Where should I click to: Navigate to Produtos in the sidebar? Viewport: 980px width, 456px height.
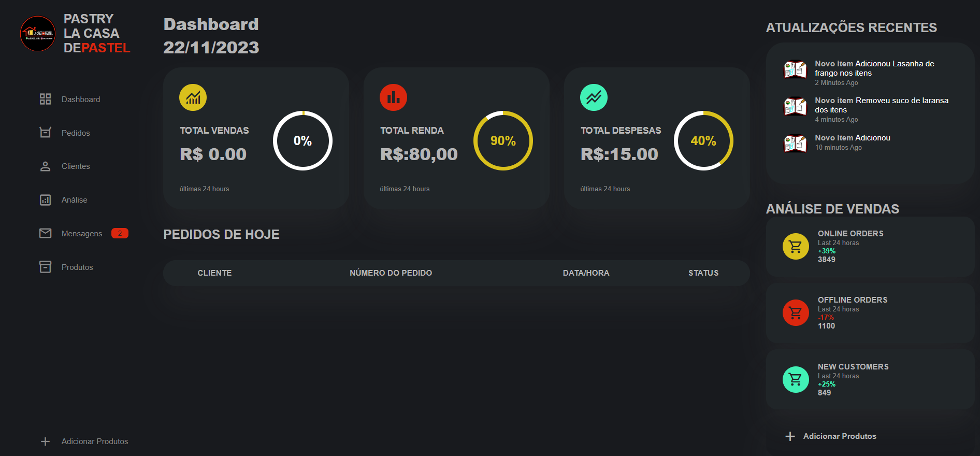77,267
